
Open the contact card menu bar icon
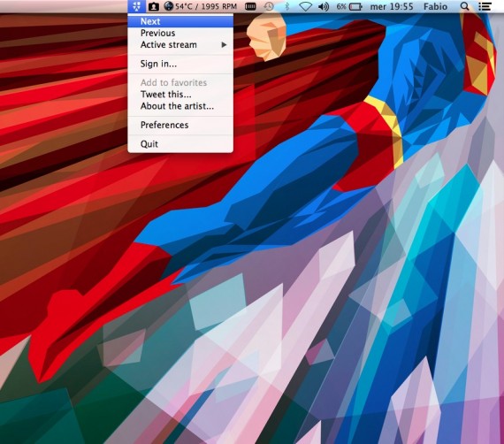tap(153, 6)
